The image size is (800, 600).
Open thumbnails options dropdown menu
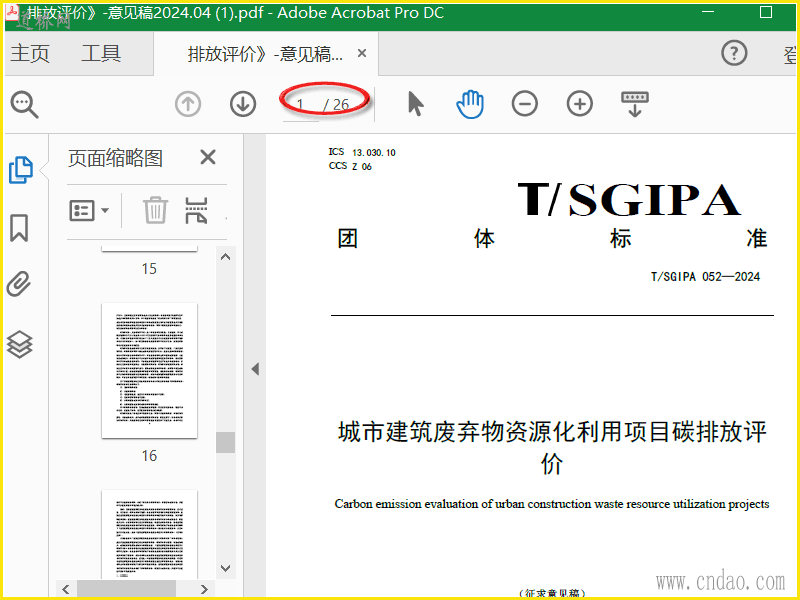(89, 210)
